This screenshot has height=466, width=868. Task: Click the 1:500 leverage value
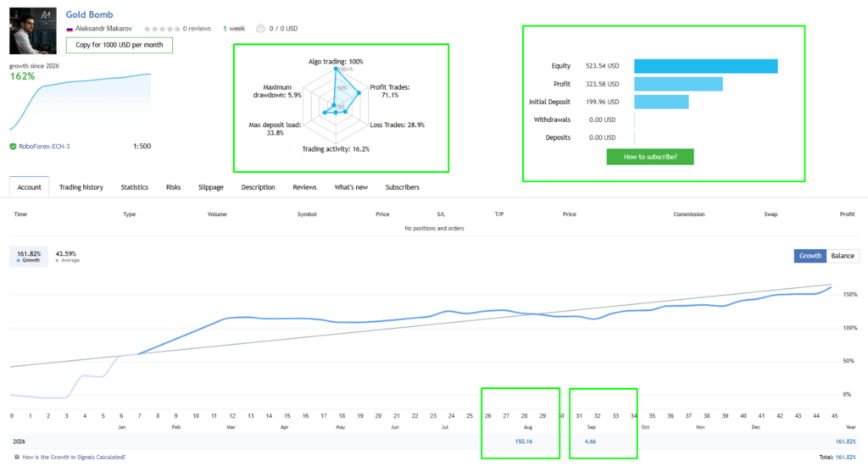pos(142,147)
